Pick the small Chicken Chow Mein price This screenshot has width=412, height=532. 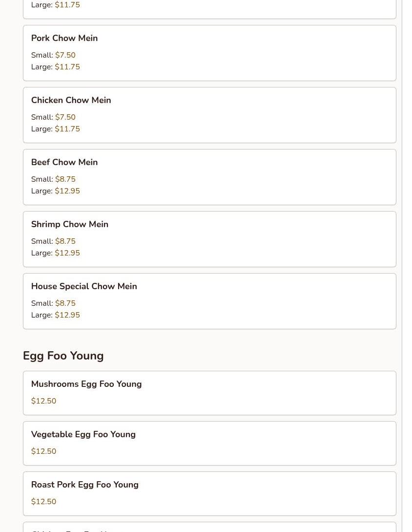click(x=65, y=117)
